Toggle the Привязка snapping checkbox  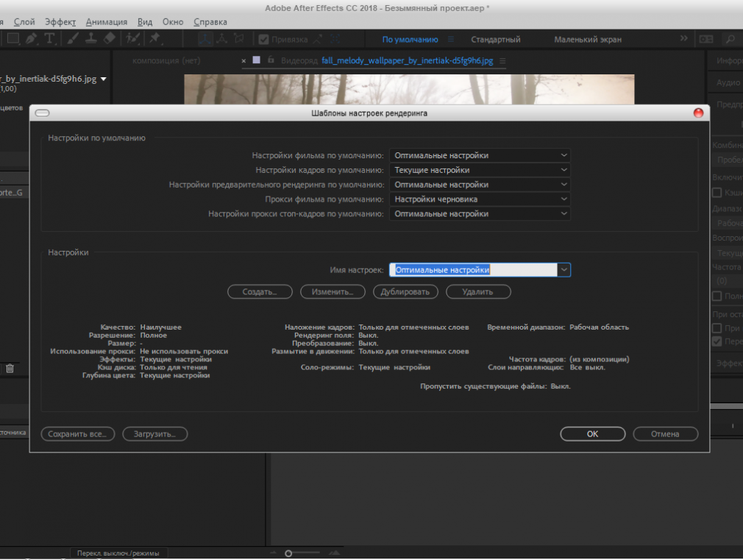(x=263, y=39)
